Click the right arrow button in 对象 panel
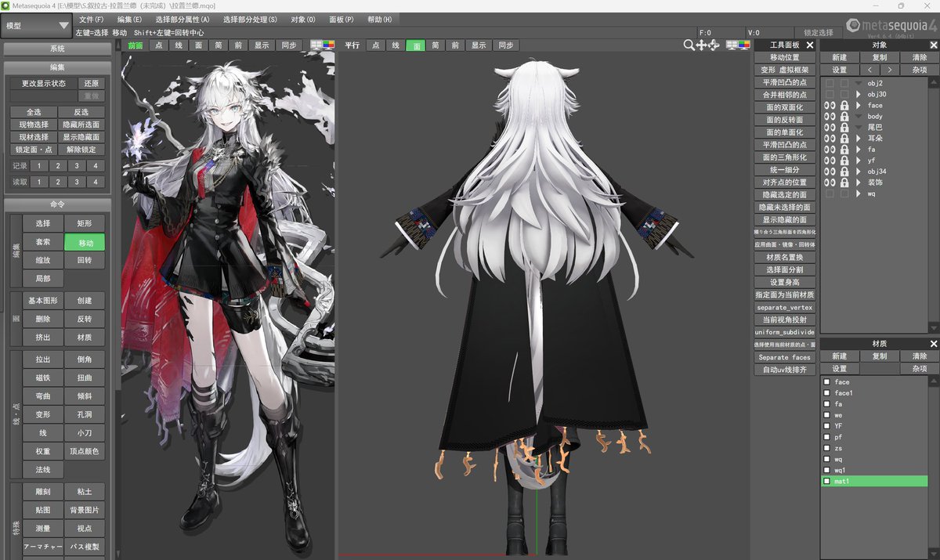Screen dimensions: 940x560 [x=889, y=70]
